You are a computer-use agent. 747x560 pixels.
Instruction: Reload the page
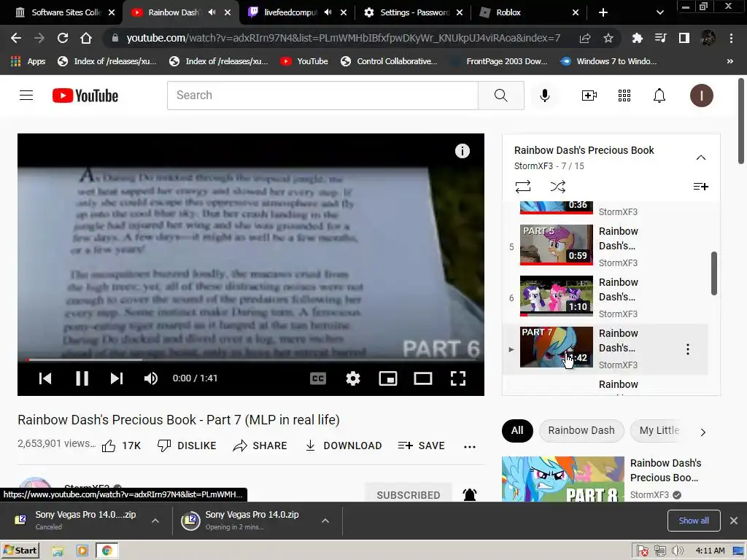tap(63, 38)
